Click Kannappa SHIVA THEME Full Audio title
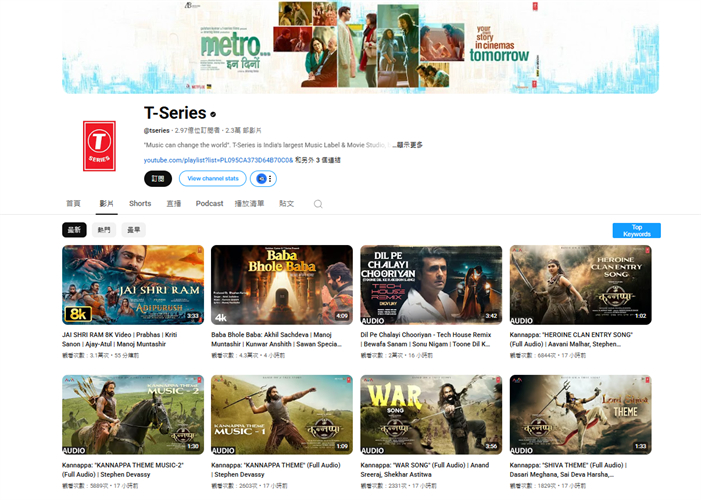This screenshot has width=701, height=500. (x=568, y=470)
